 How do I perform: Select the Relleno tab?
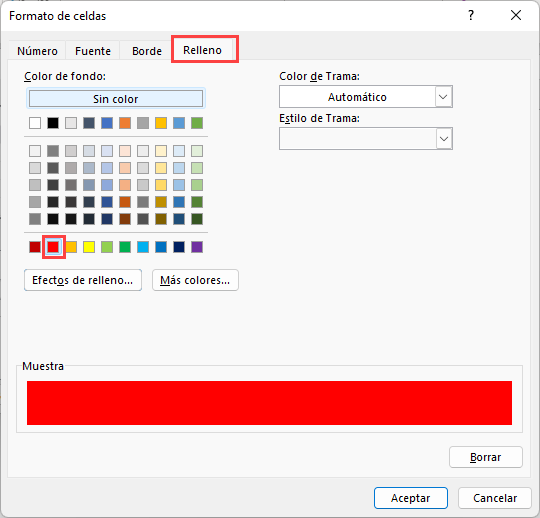point(202,50)
